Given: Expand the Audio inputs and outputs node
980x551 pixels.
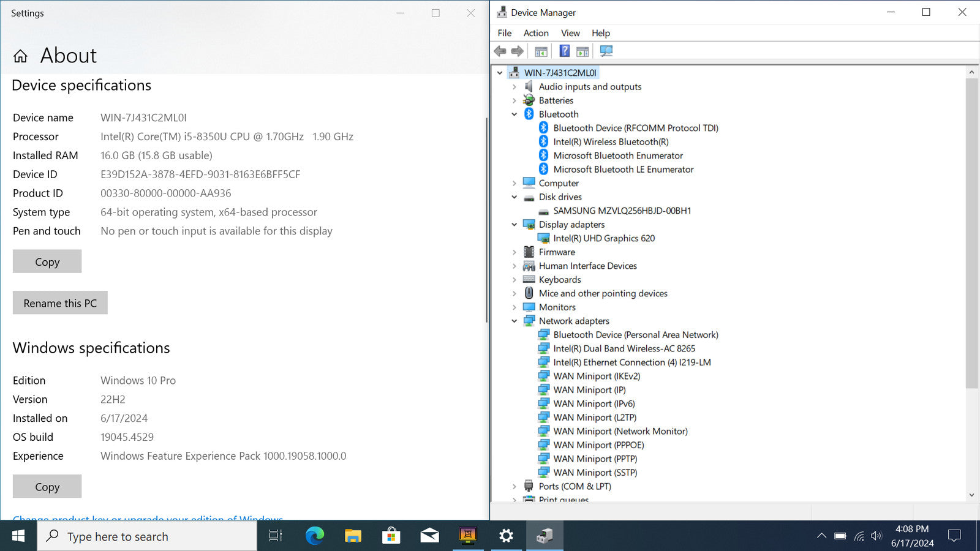Looking at the screenshot, I should (x=514, y=87).
